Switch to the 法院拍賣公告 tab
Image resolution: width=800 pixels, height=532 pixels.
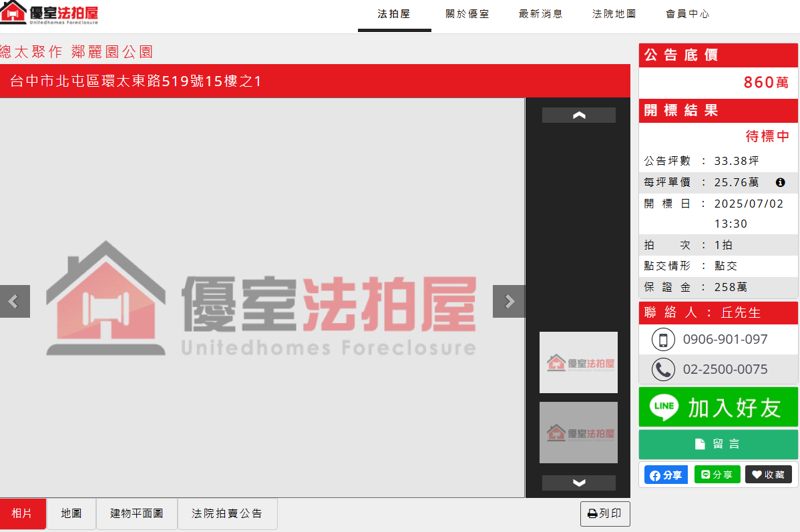[227, 513]
